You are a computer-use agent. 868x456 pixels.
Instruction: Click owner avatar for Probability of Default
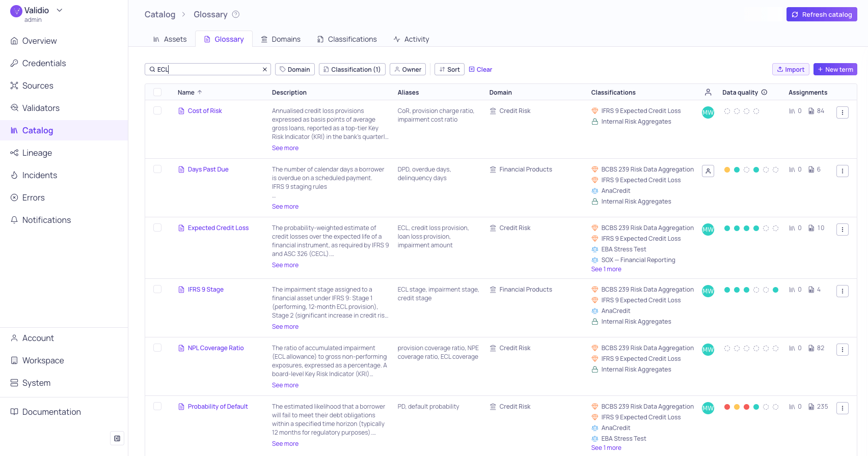point(708,408)
